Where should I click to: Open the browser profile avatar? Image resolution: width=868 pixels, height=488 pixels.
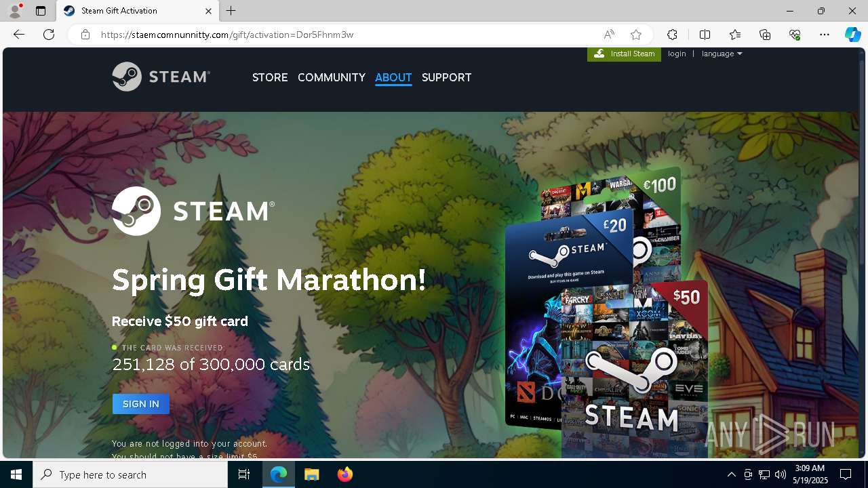tap(15, 11)
